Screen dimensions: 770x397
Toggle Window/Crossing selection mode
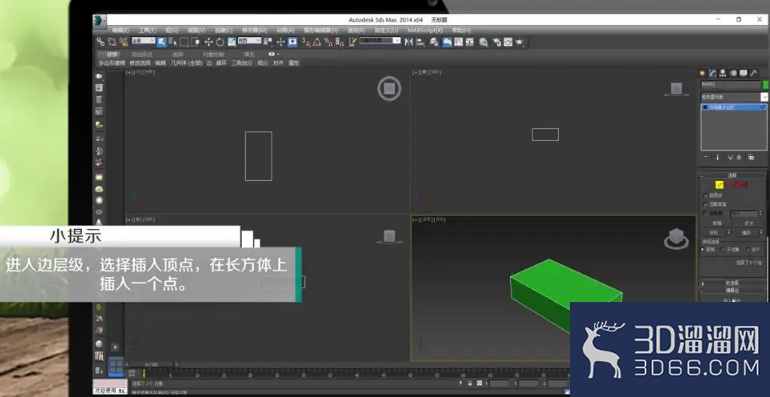[195, 42]
